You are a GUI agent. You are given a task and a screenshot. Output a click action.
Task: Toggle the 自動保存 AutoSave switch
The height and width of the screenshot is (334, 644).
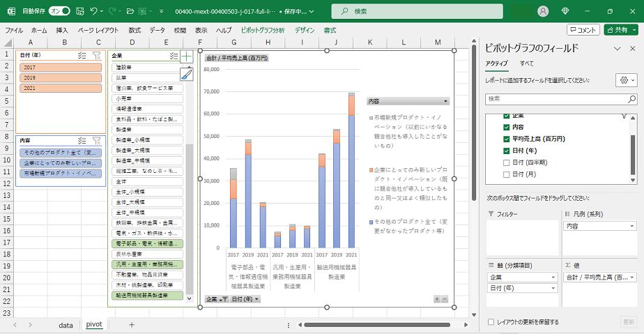59,11
